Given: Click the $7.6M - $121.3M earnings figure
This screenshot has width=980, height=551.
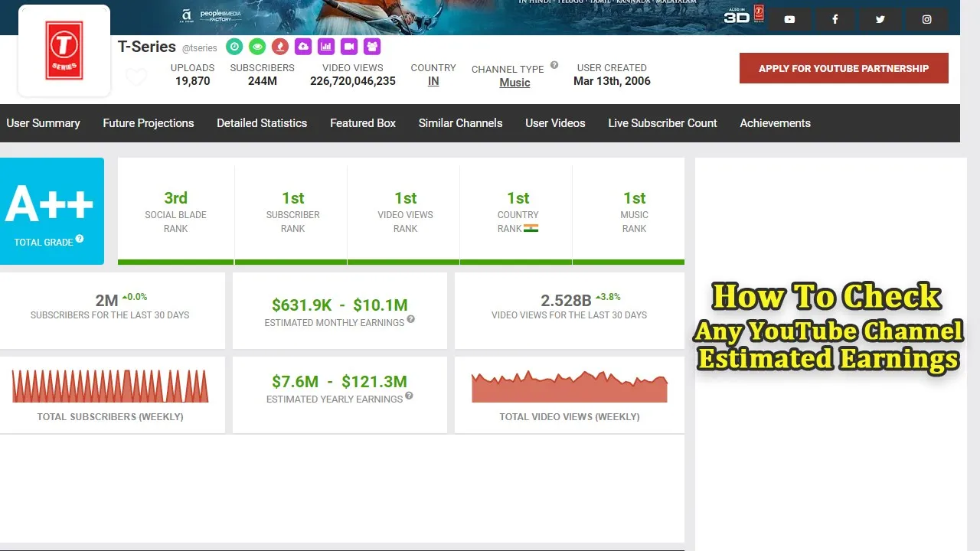Looking at the screenshot, I should (x=340, y=381).
